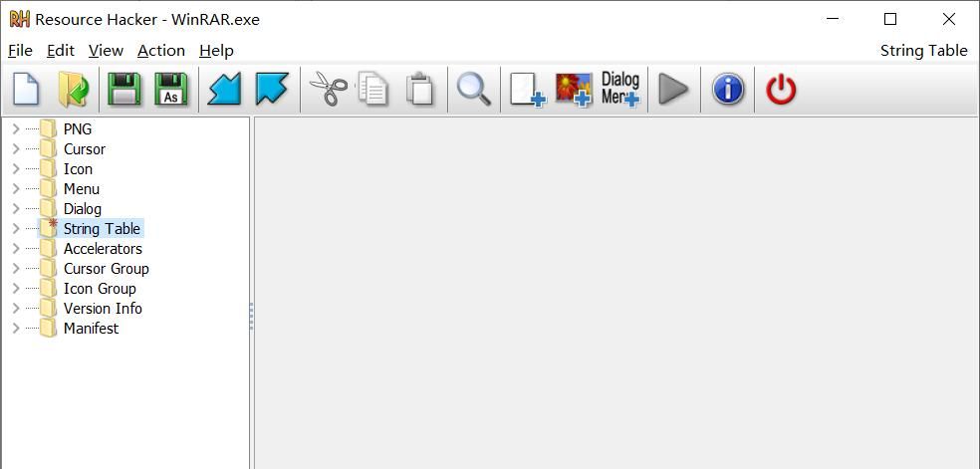Screen dimensions: 980x469
Task: Open the File menu
Action: (21, 51)
